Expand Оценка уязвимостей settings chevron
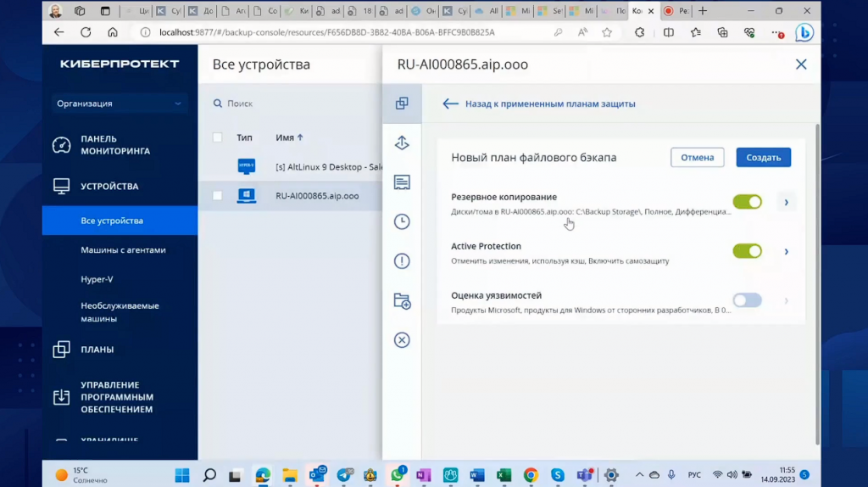This screenshot has width=868, height=487. (786, 301)
